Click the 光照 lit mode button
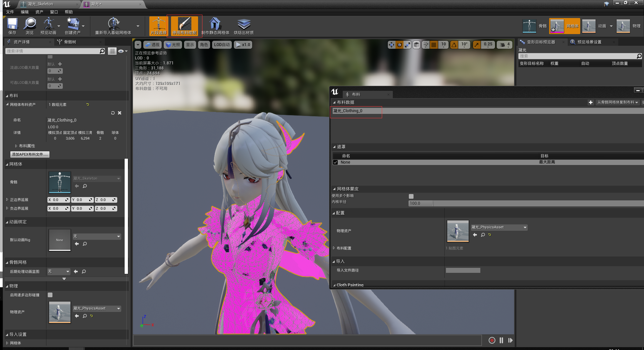Viewport: 644px width, 350px height. 173,45
